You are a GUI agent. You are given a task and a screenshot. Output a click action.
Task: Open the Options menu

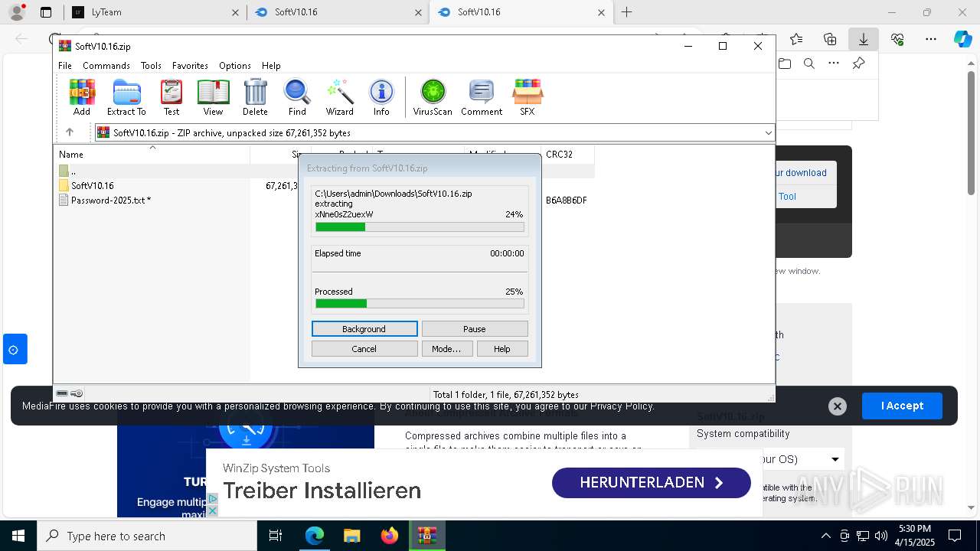tap(235, 66)
